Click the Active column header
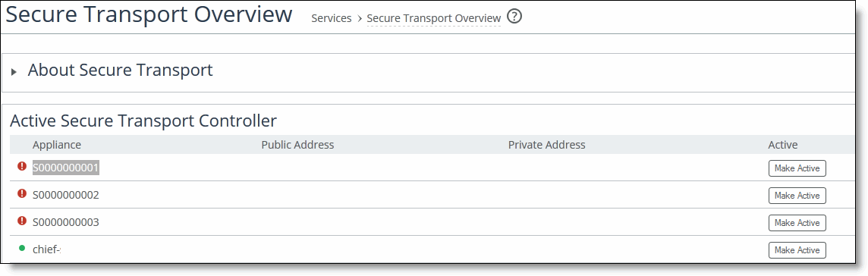 (x=783, y=145)
